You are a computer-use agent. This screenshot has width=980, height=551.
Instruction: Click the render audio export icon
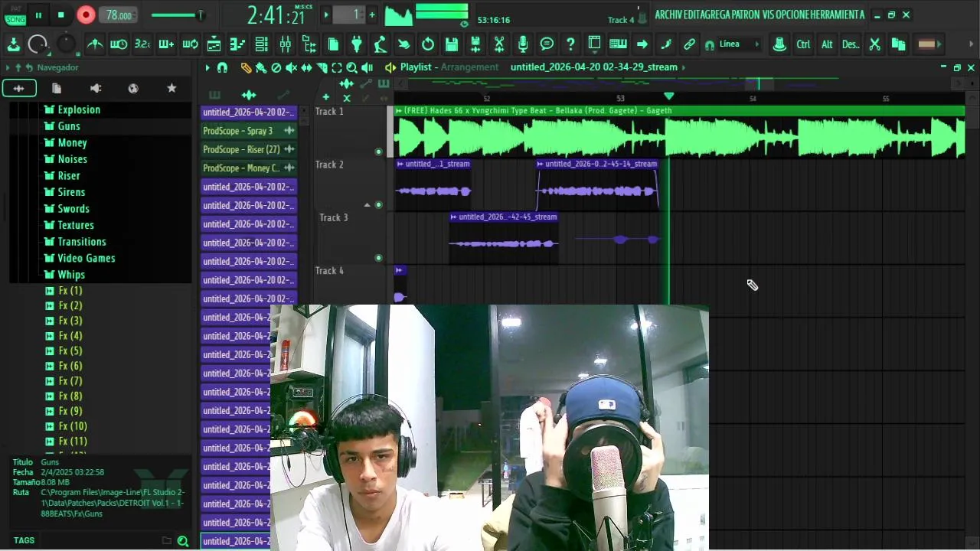[x=475, y=44]
